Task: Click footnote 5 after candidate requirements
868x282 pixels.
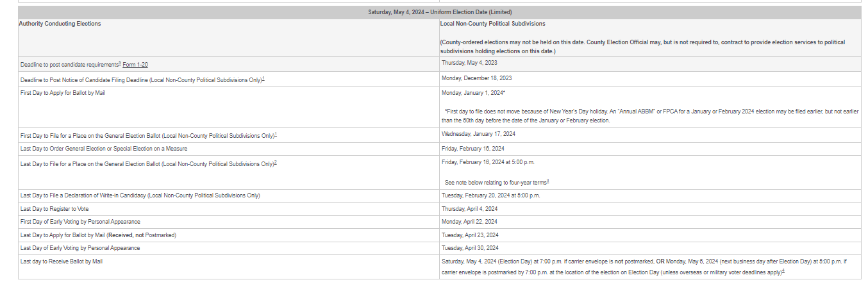Action: tap(119, 63)
